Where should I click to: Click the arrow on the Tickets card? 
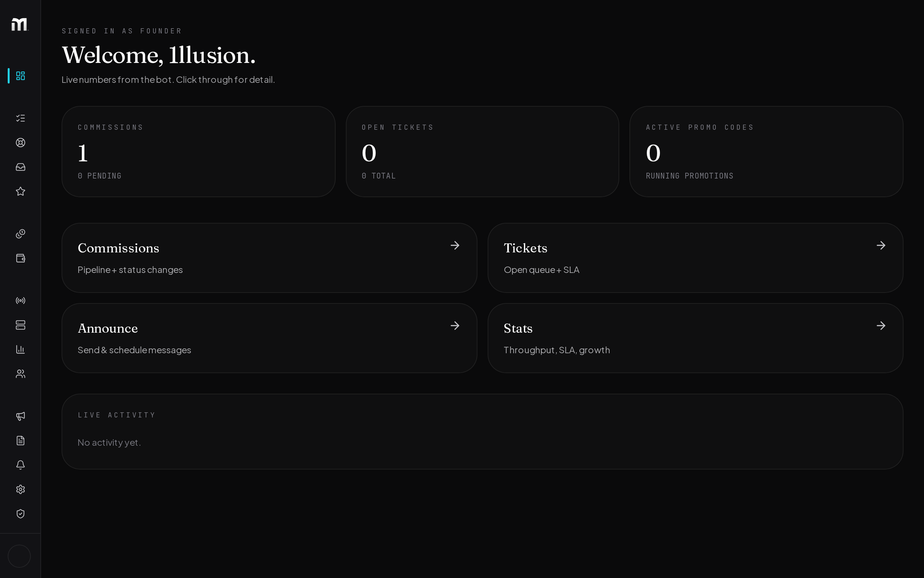881,245
